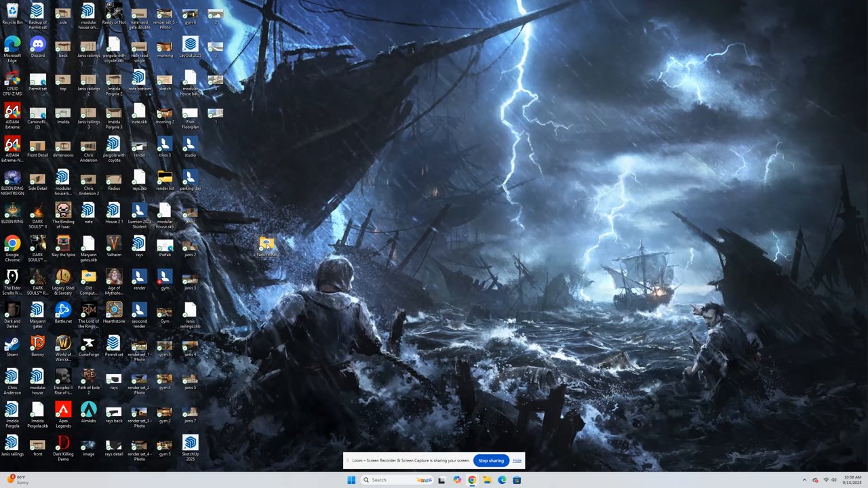868x488 pixels.
Task: Select the House 2 1 SketchUp file
Action: point(114,213)
